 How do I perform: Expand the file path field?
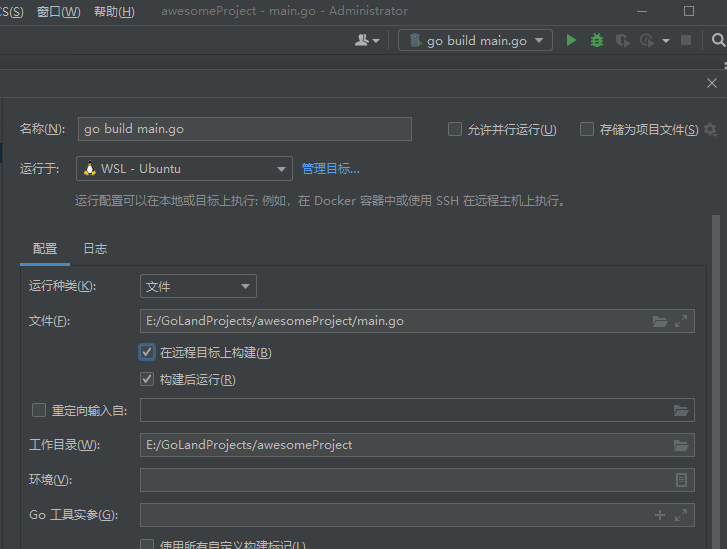[681, 321]
